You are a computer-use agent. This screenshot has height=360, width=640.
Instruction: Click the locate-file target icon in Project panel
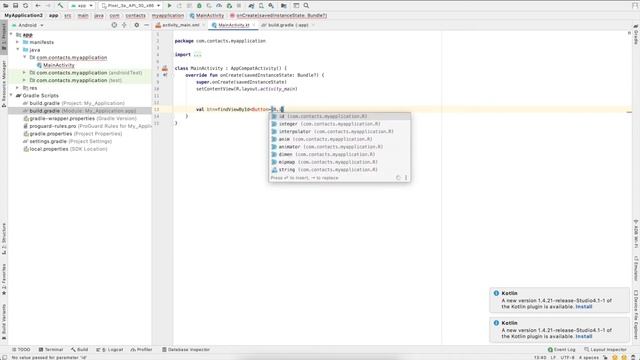pos(114,25)
